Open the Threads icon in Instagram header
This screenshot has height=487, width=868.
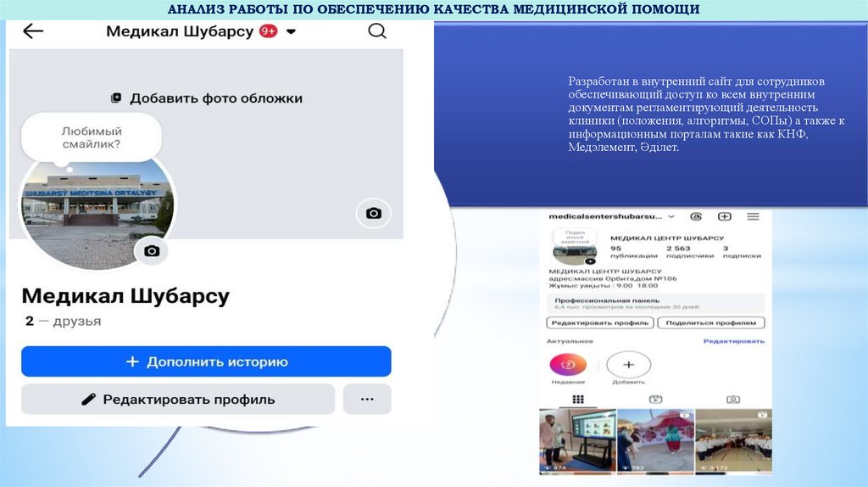(697, 216)
